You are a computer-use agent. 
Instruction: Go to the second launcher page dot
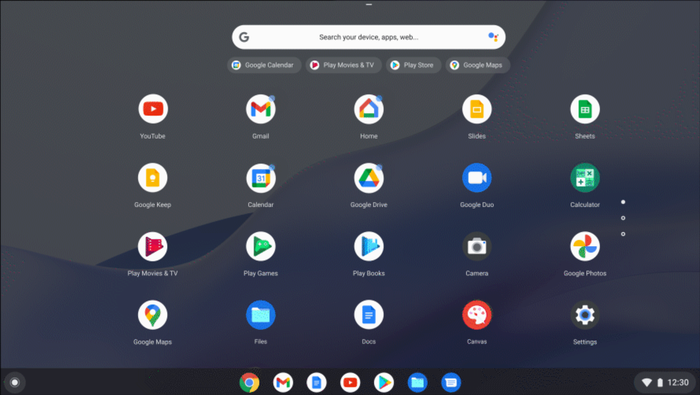[623, 218]
